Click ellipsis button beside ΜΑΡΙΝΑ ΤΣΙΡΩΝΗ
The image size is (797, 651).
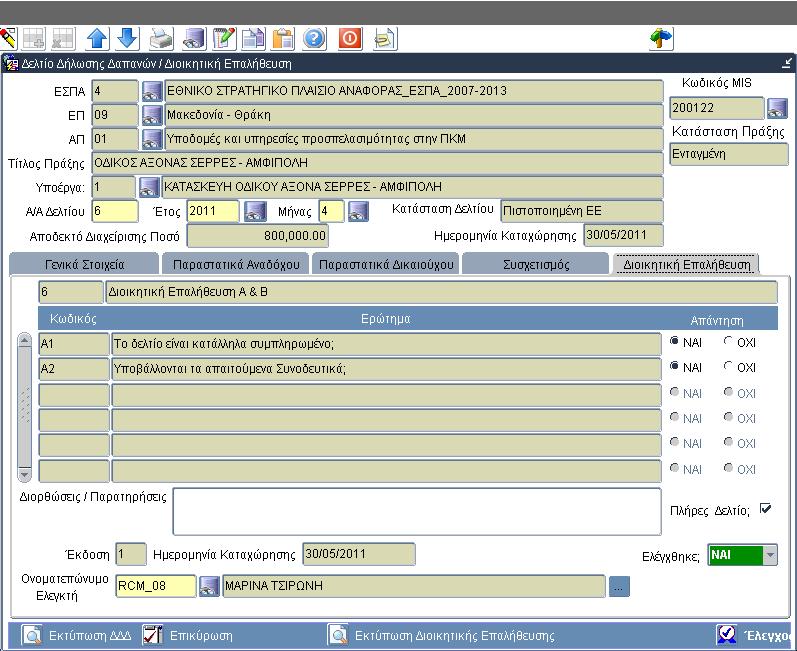pyautogui.click(x=619, y=587)
